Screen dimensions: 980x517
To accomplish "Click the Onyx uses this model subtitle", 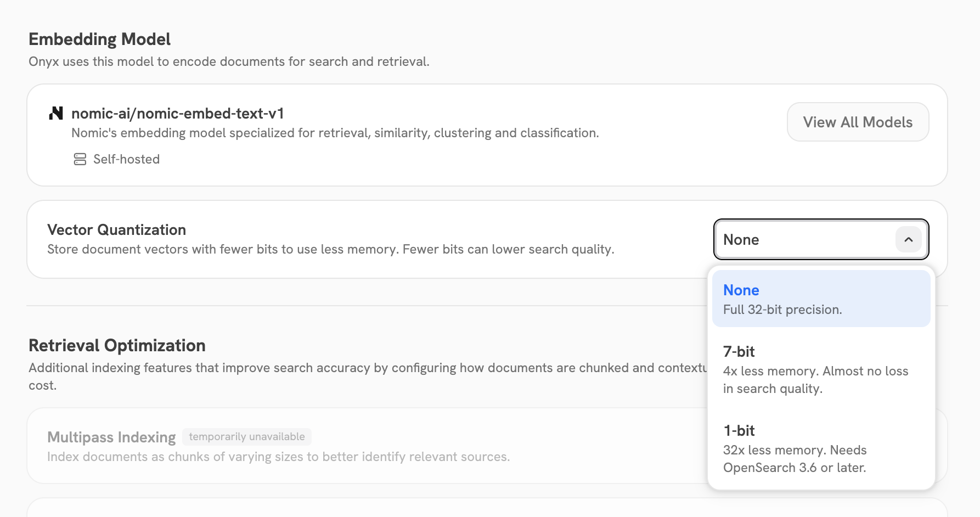I will 229,61.
